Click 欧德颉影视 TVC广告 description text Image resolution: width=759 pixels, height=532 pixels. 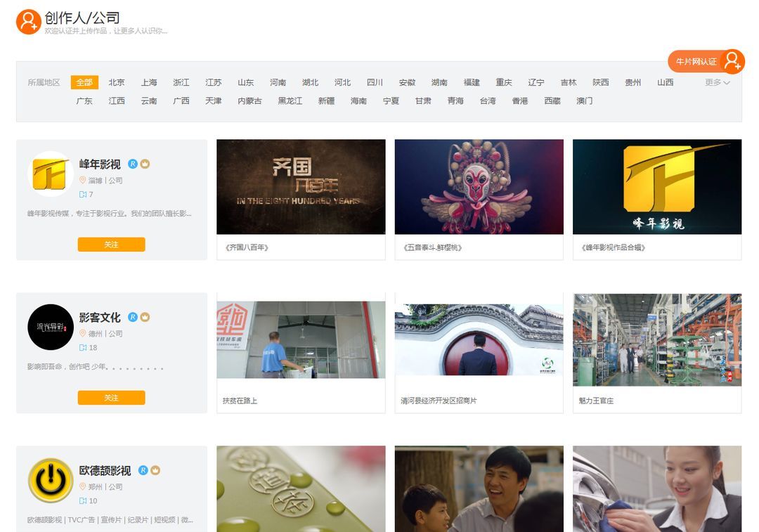click(110, 520)
